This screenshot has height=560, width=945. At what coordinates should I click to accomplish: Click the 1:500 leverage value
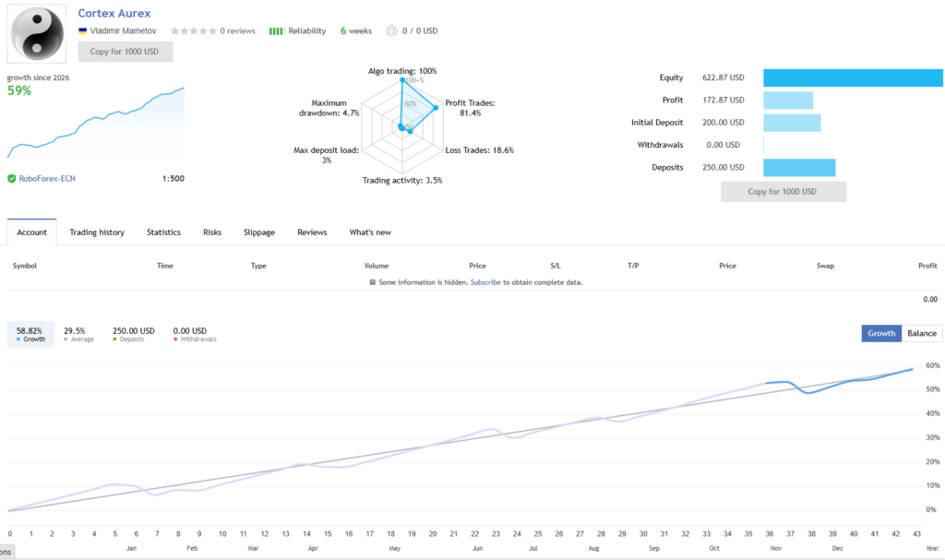pos(173,178)
